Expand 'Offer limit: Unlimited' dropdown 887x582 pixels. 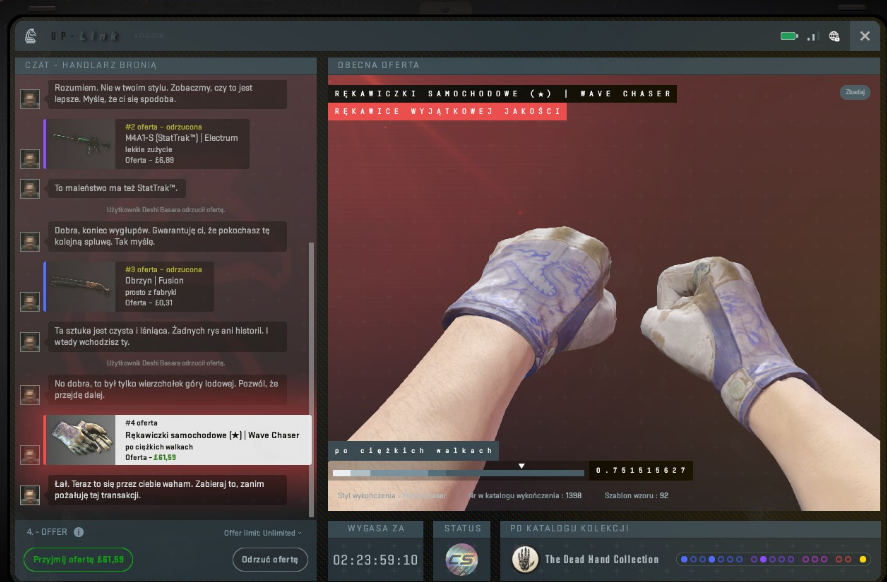[262, 533]
